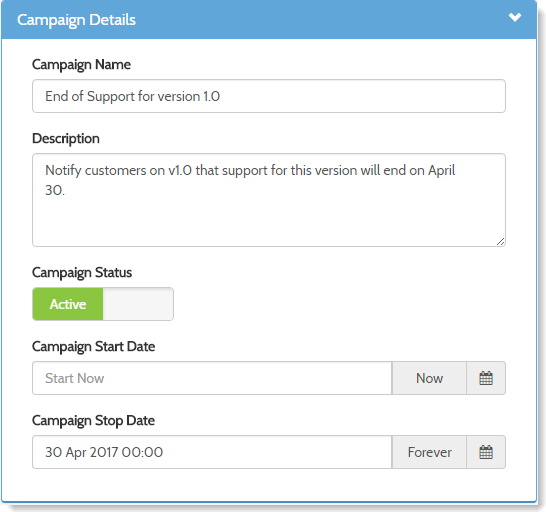Click the empty blue header bar area

click(x=320, y=20)
